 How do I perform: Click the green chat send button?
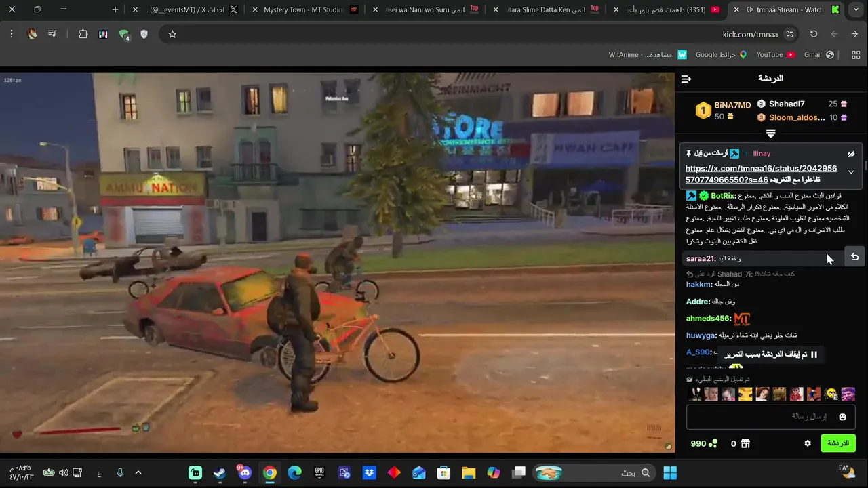tap(838, 443)
